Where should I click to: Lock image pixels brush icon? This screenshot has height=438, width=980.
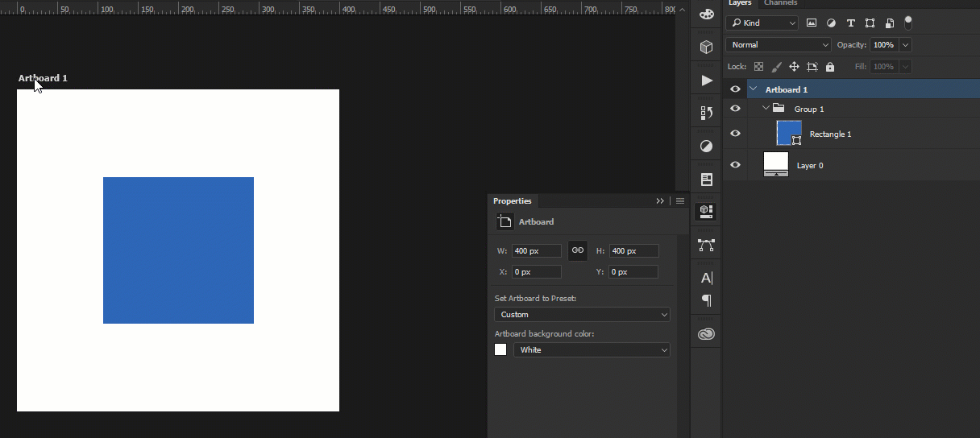(x=776, y=67)
